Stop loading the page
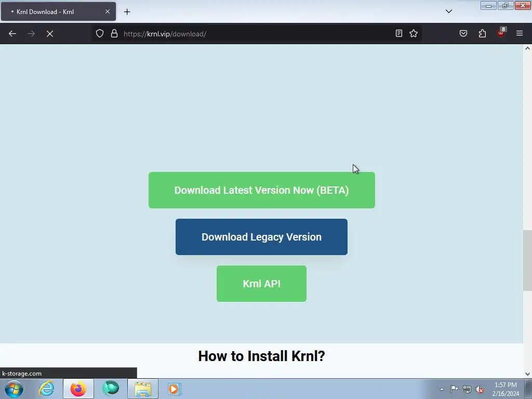 [50, 34]
